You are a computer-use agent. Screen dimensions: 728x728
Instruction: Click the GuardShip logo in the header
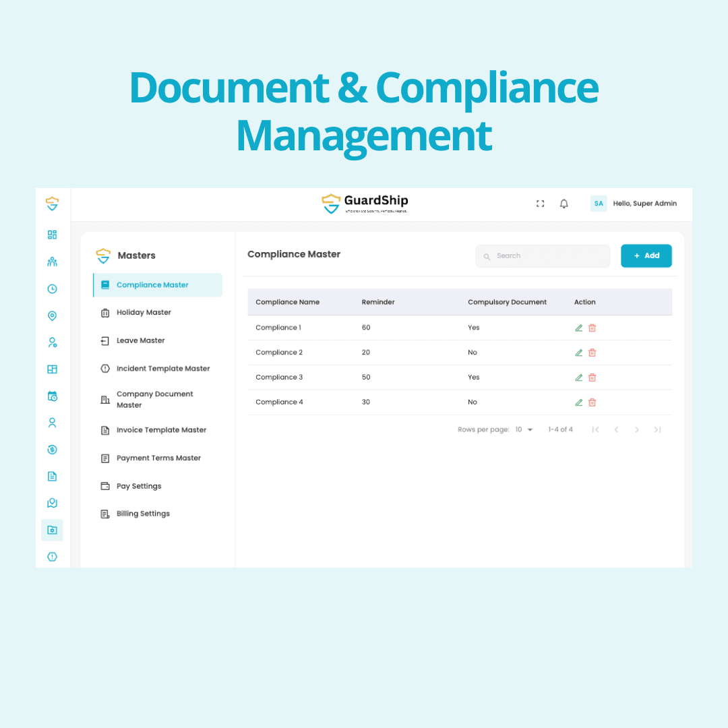coord(365,204)
